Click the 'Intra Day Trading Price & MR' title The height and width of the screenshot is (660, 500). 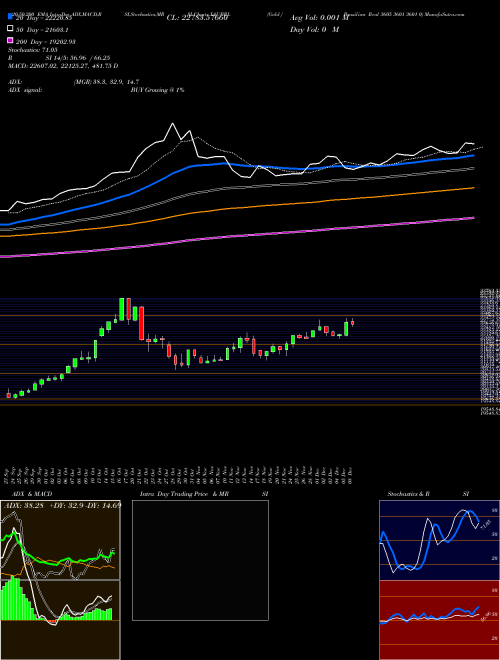coord(184,494)
